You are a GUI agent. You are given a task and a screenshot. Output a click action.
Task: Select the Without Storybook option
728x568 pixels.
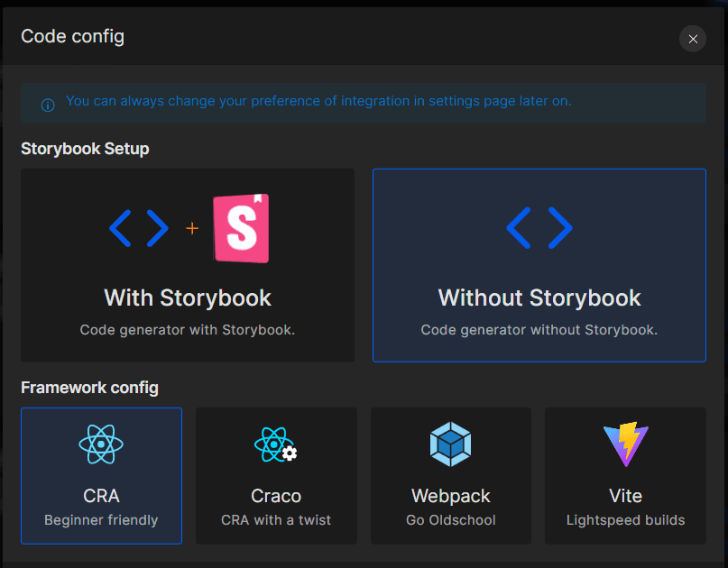point(539,265)
